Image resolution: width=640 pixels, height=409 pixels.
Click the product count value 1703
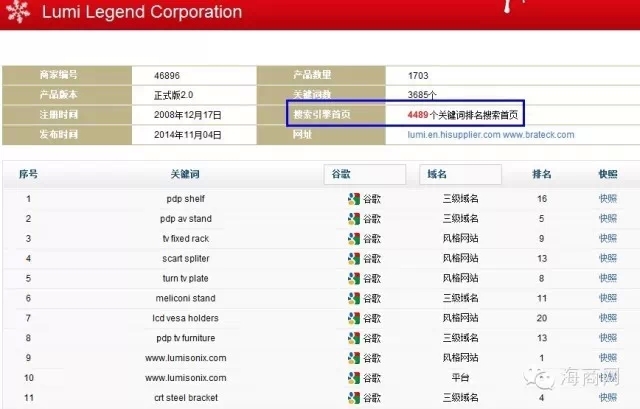tap(418, 76)
